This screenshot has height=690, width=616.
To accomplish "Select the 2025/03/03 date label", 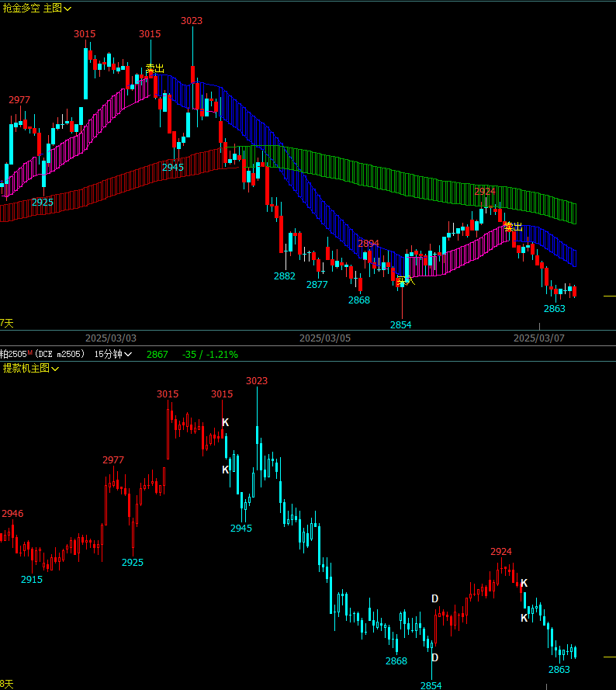I will click(x=111, y=338).
